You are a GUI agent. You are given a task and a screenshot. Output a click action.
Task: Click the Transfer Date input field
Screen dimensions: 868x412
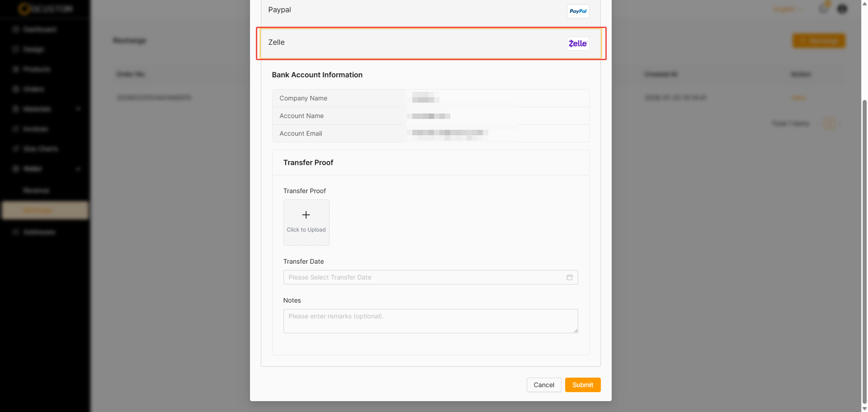click(425, 277)
